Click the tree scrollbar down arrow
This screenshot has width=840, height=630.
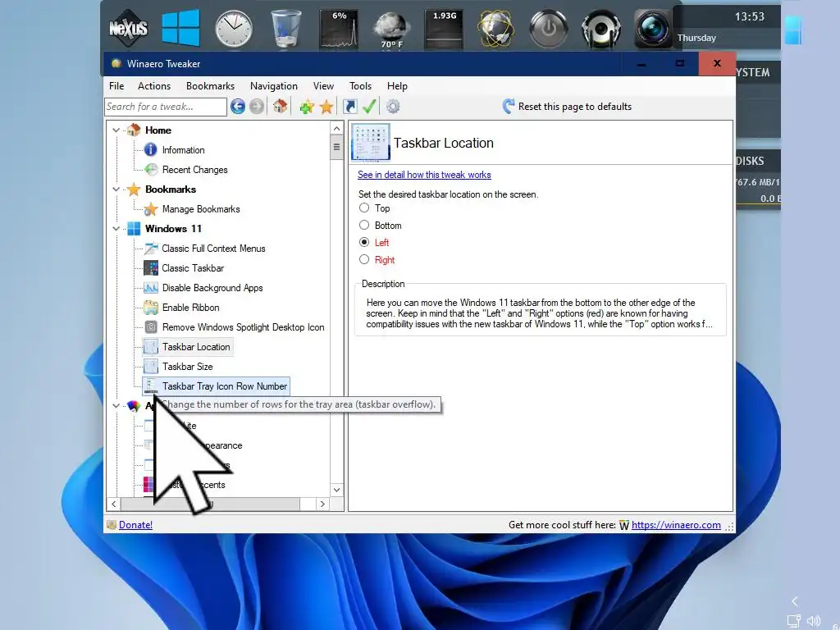[x=336, y=490]
